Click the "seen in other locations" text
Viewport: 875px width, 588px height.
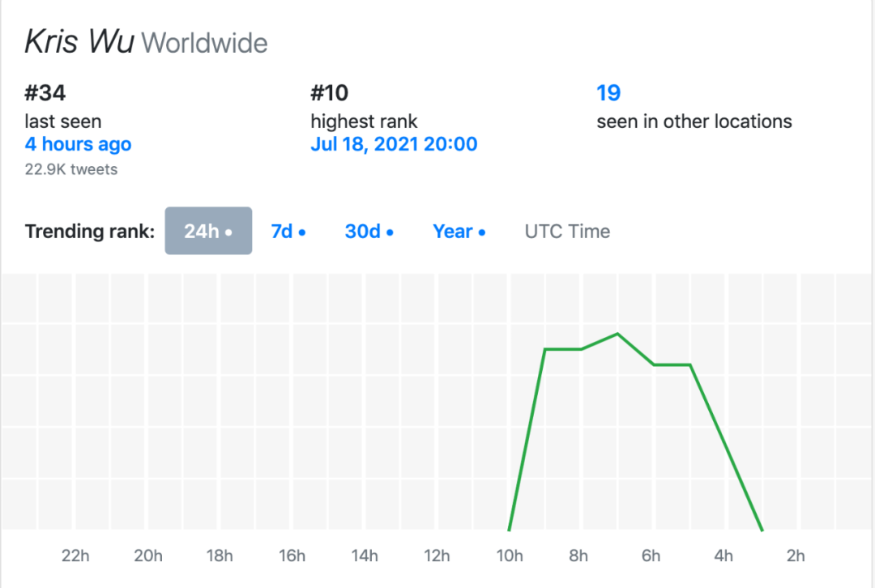694,121
